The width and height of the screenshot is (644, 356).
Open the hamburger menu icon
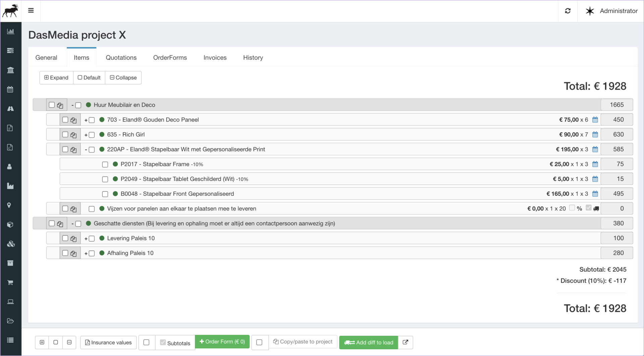pyautogui.click(x=31, y=10)
